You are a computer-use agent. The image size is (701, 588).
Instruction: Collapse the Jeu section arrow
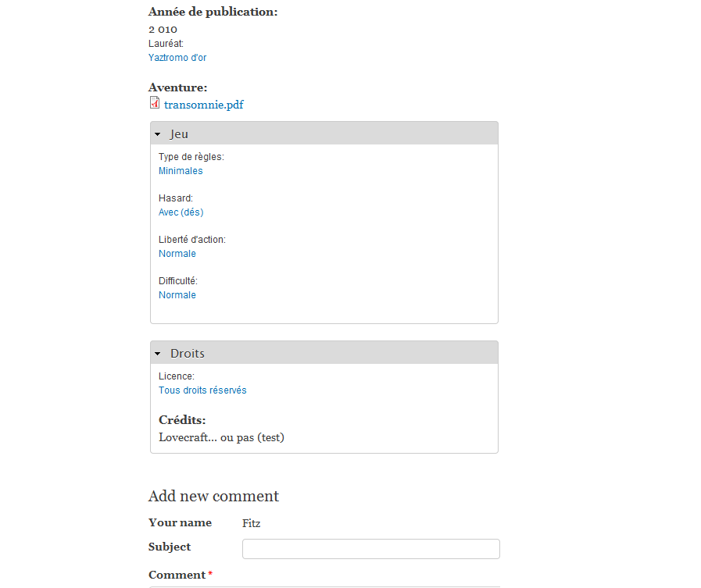pos(158,134)
